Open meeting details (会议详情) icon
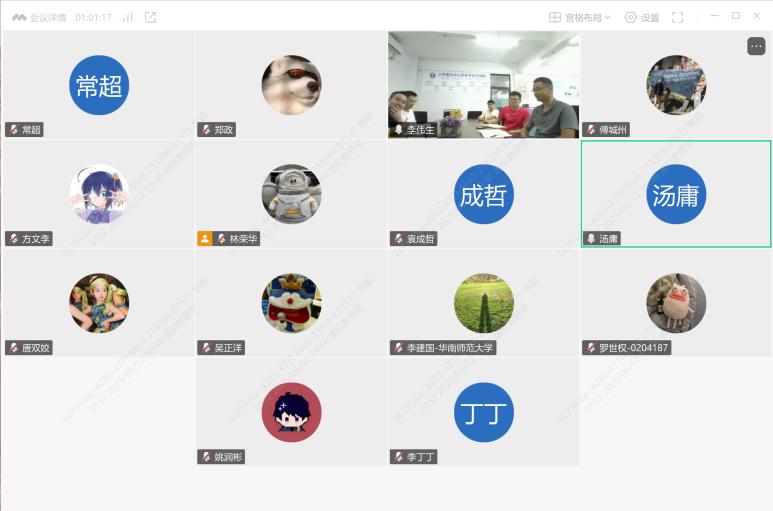773x511 pixels. tap(19, 18)
